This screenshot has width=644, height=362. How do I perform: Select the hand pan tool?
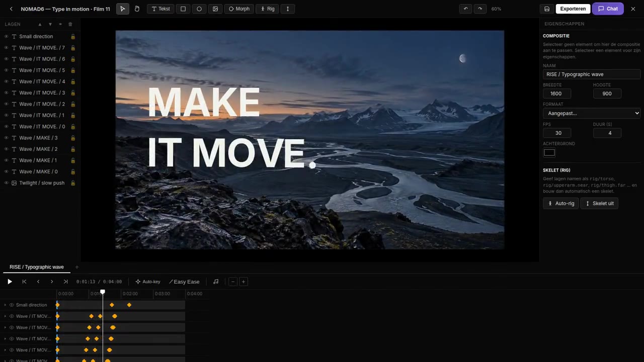click(x=137, y=9)
